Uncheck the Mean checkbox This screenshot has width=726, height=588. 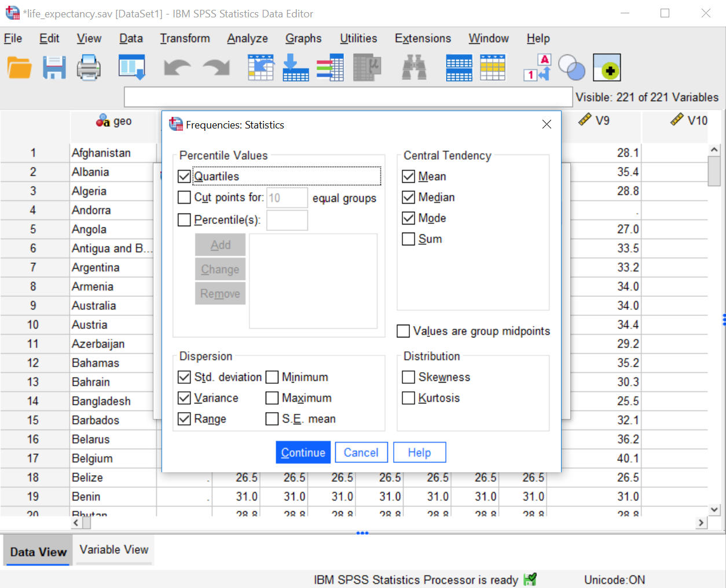pyautogui.click(x=408, y=177)
